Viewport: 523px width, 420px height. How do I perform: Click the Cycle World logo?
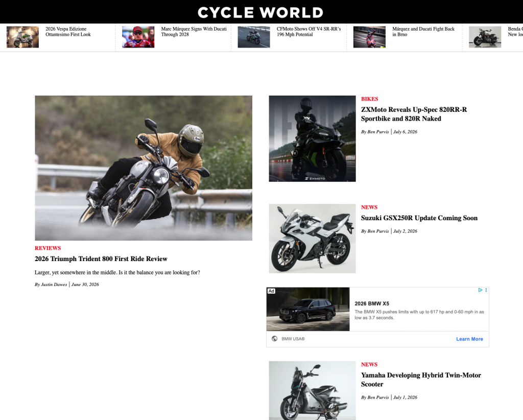point(260,13)
